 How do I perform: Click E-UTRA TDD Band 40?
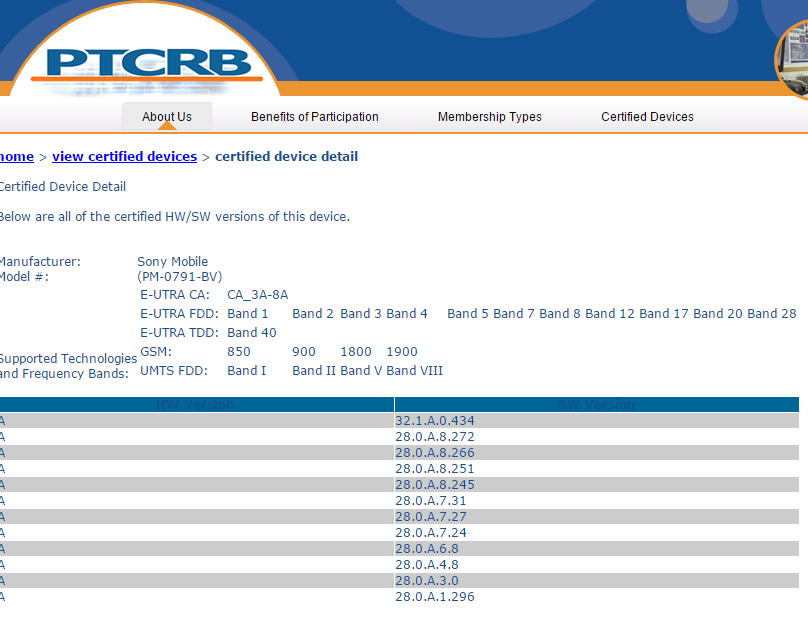coord(252,333)
